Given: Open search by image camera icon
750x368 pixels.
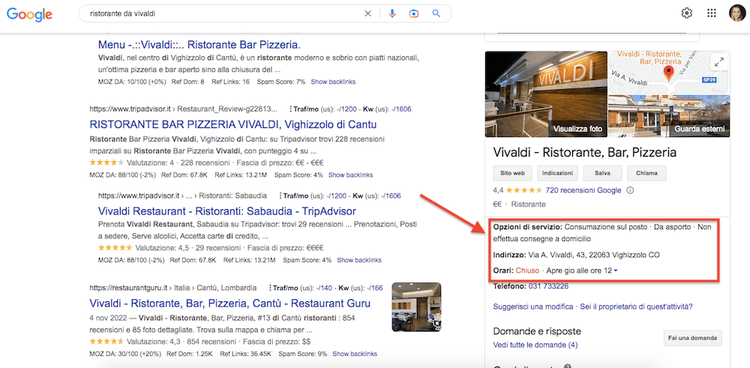Looking at the screenshot, I should click(414, 14).
